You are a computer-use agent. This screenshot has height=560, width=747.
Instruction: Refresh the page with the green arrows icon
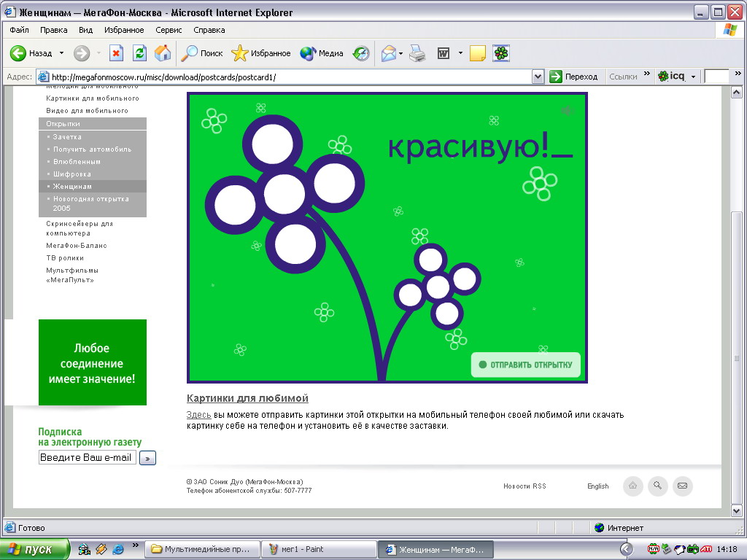pyautogui.click(x=139, y=53)
